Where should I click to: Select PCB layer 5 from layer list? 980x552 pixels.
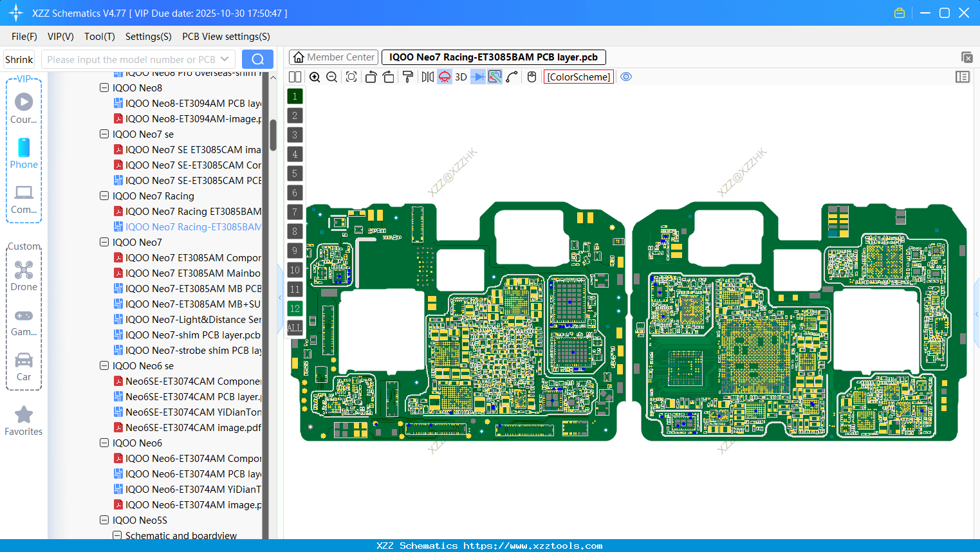pyautogui.click(x=294, y=173)
